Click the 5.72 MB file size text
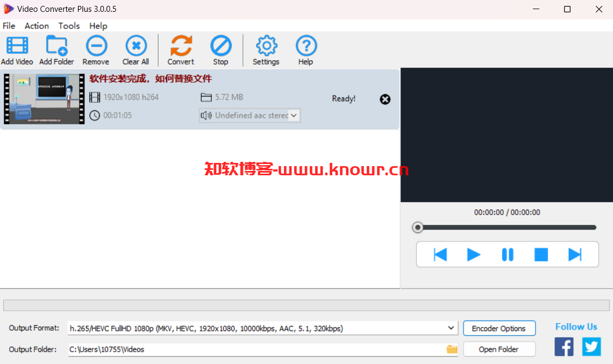This screenshot has width=613, height=364. (229, 97)
